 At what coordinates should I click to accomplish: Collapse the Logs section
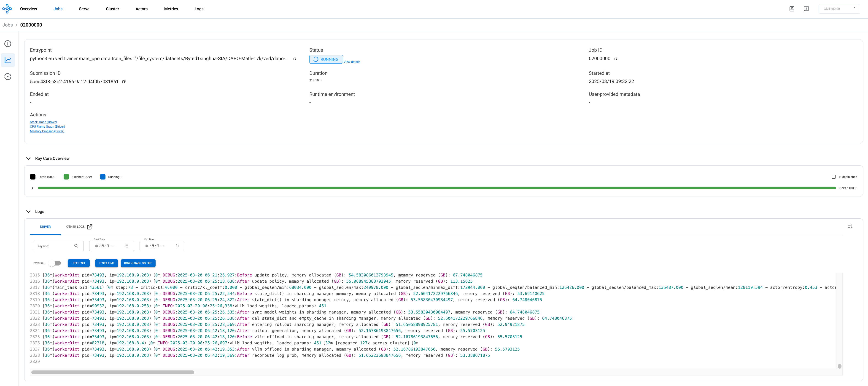(x=28, y=212)
